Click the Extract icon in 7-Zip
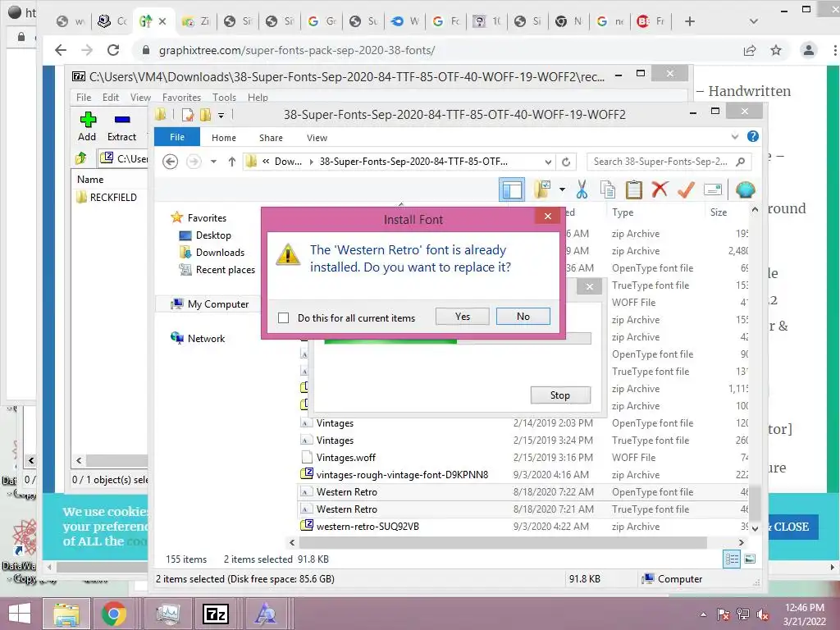Viewport: 840px width, 630px height. click(122, 120)
